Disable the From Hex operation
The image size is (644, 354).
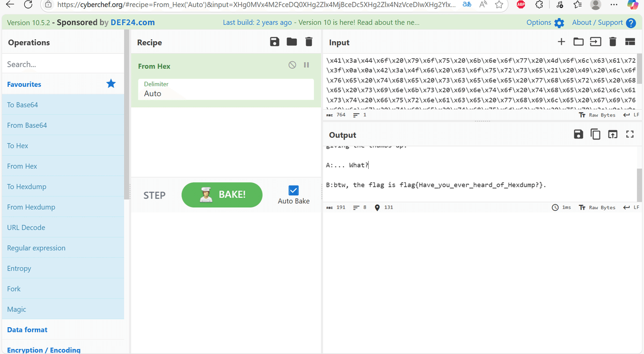(292, 64)
